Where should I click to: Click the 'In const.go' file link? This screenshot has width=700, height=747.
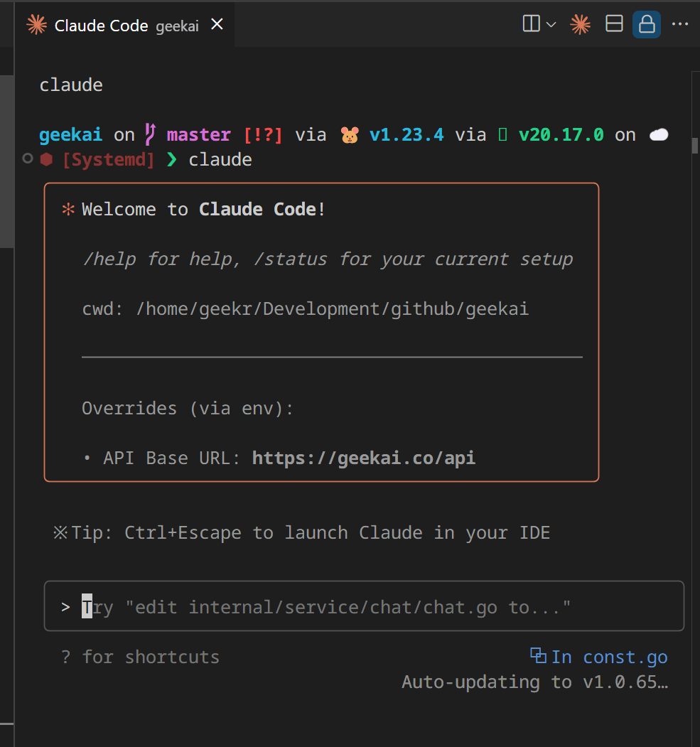point(610,657)
